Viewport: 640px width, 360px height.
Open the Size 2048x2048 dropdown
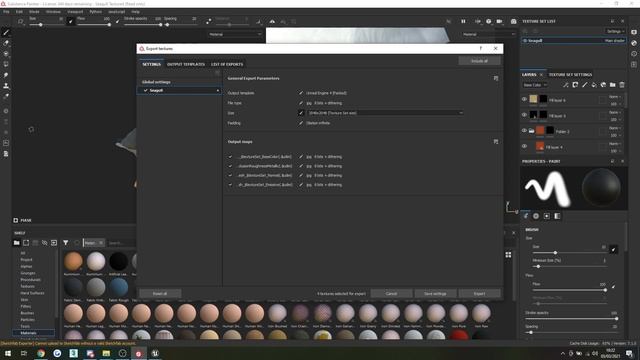point(385,113)
